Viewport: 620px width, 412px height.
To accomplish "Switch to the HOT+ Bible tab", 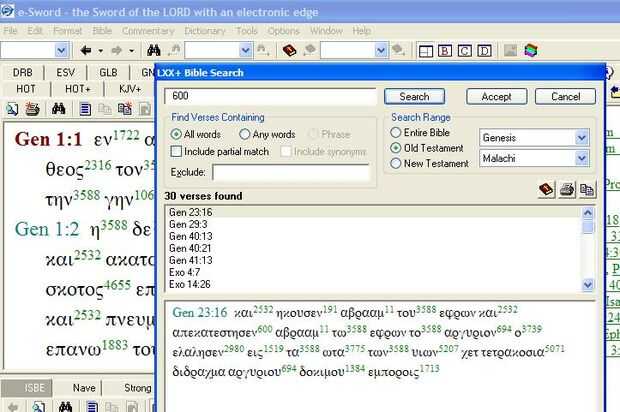I will (x=78, y=89).
